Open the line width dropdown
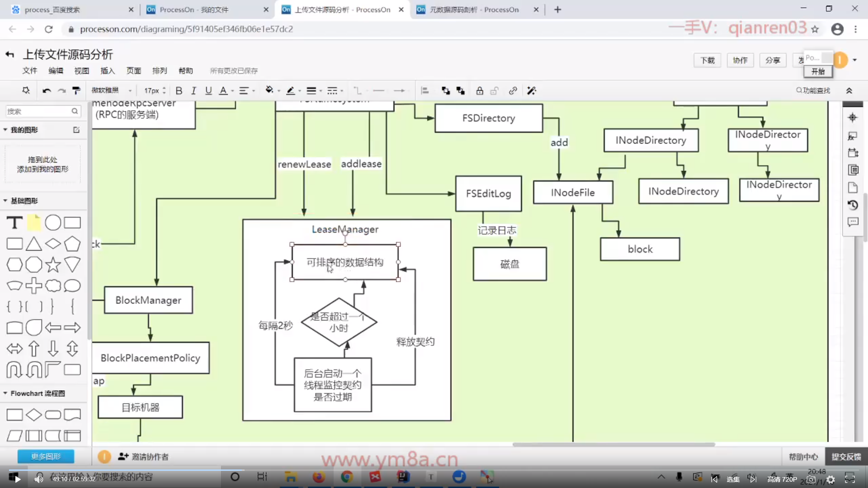This screenshot has width=868, height=488. pos(314,91)
